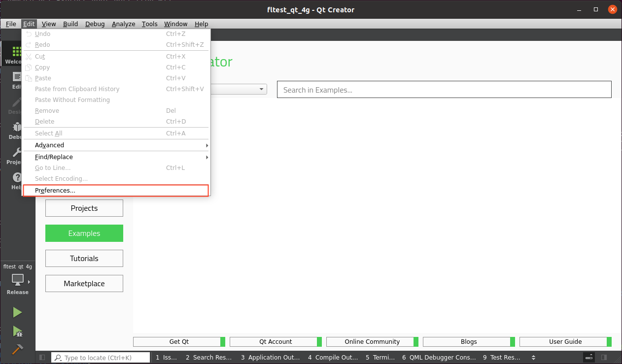The height and width of the screenshot is (364, 622).
Task: Show the 6 QML Debugger Console pane
Action: coord(439,358)
